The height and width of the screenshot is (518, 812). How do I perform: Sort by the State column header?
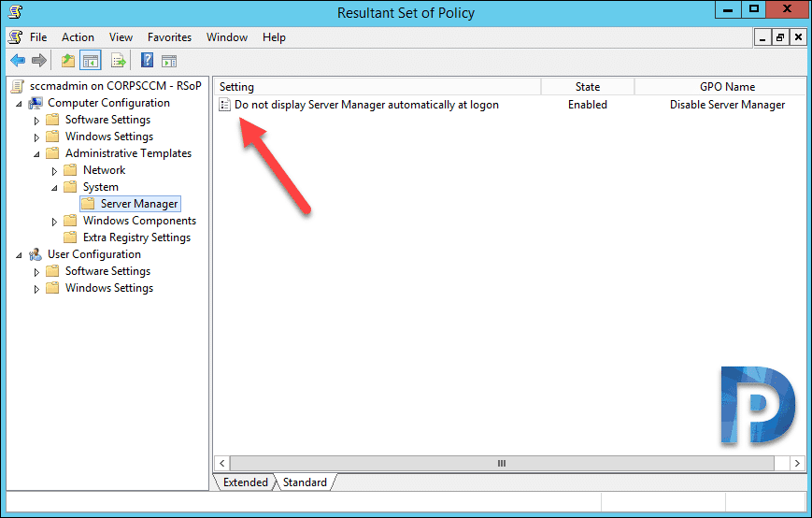click(x=587, y=87)
